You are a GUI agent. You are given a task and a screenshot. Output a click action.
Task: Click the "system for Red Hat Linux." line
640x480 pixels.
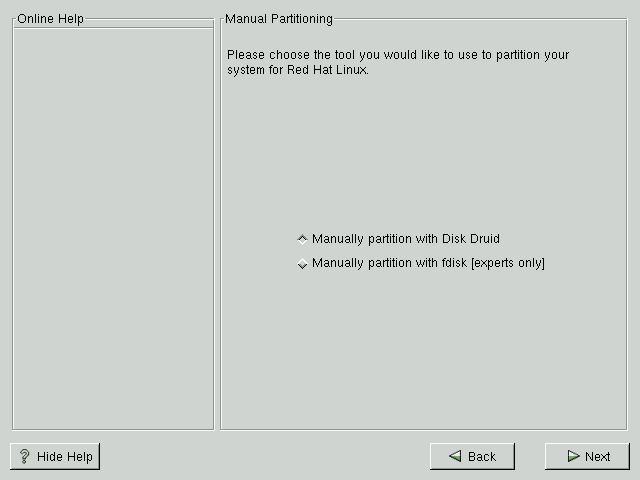tap(298, 71)
